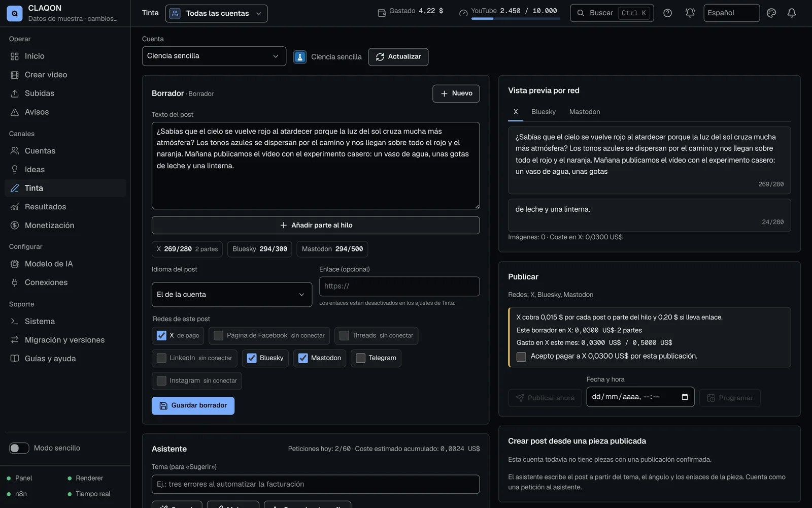Screen dimensions: 812x508
Task: Click the ringing bell icon beside help
Action: 690,13
